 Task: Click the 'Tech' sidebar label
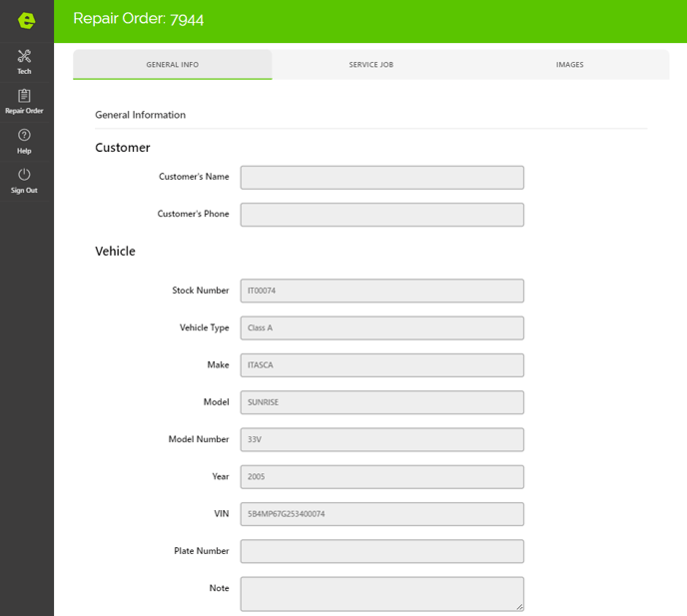click(24, 72)
